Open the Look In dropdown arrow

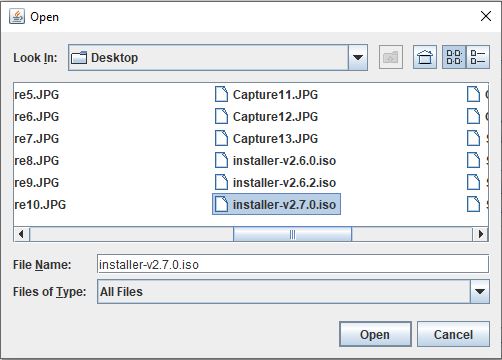(358, 57)
